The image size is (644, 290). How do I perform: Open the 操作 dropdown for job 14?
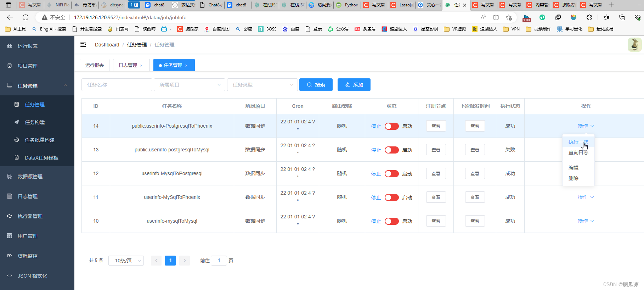coord(586,126)
